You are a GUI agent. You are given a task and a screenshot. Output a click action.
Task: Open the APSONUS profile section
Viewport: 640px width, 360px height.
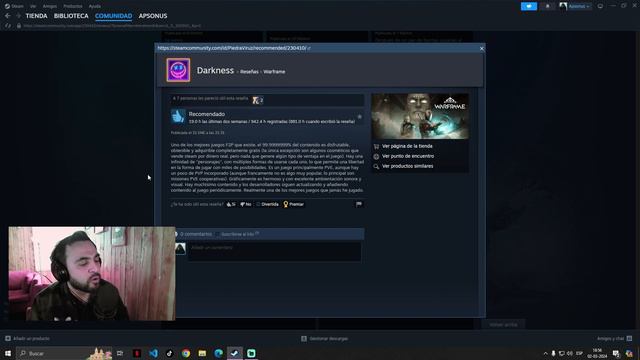tap(153, 16)
